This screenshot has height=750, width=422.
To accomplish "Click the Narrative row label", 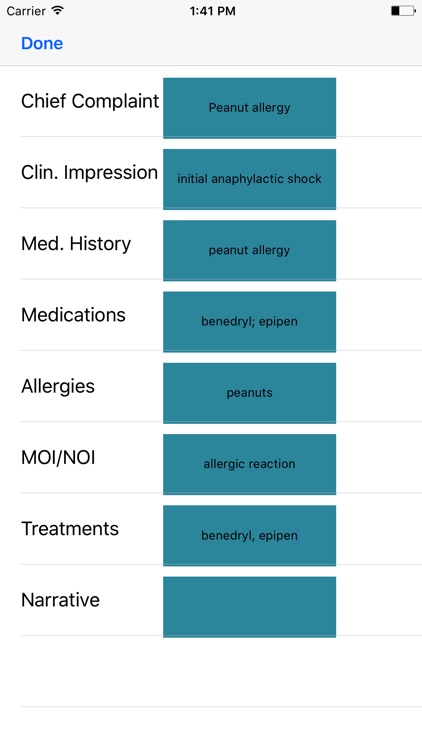I will click(60, 600).
